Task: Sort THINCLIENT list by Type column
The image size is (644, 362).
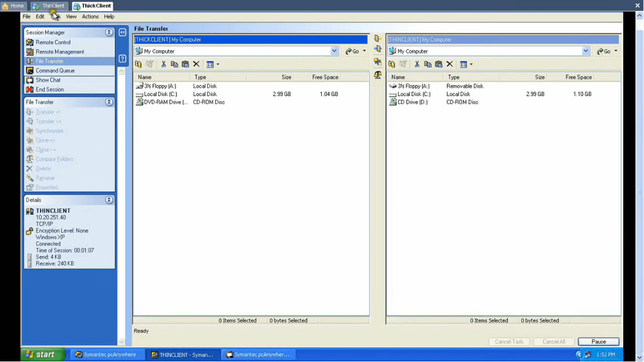Action: click(x=471, y=77)
